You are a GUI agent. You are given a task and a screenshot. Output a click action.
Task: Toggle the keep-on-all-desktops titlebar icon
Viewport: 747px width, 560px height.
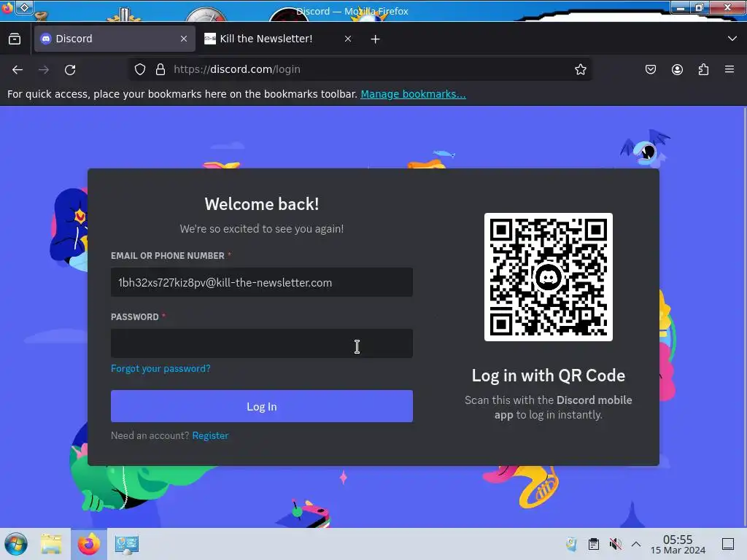pyautogui.click(x=24, y=7)
